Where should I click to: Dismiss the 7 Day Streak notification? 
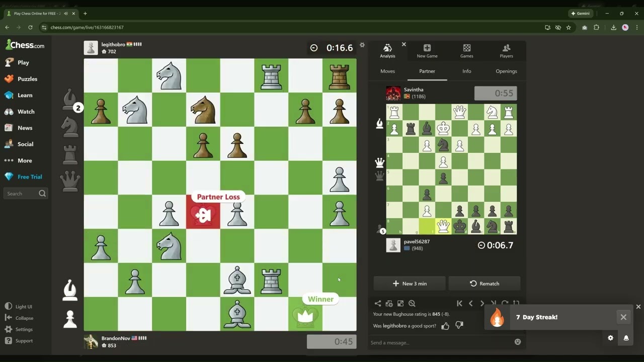point(623,317)
